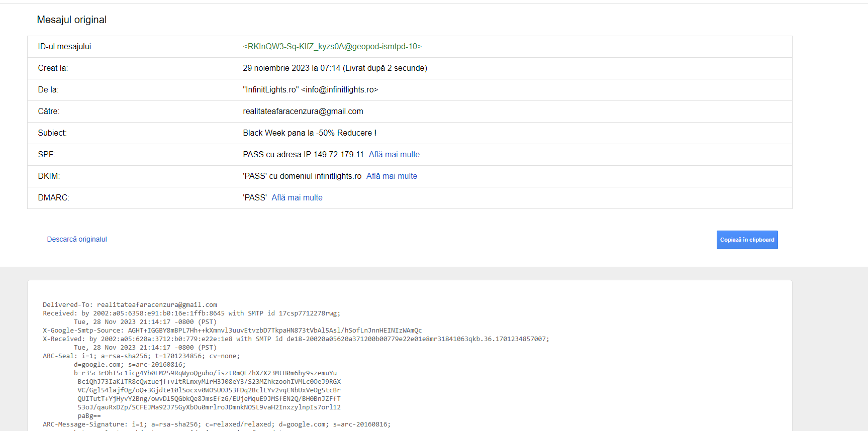868x431 pixels.
Task: Click the 'Delivered-To' line in raw headers
Action: point(130,305)
